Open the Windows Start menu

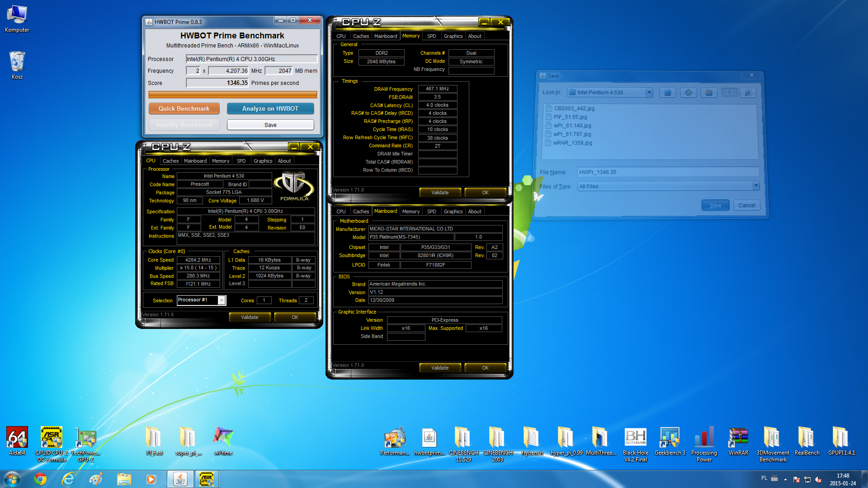12,479
